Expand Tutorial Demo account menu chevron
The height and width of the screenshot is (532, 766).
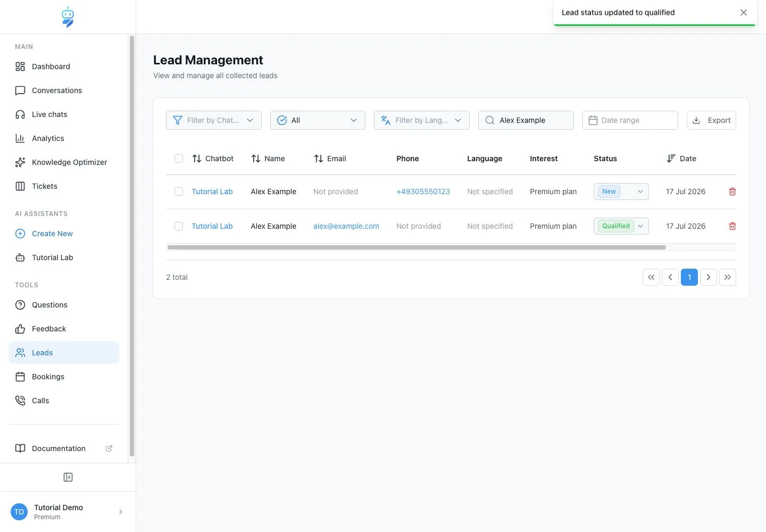click(121, 512)
